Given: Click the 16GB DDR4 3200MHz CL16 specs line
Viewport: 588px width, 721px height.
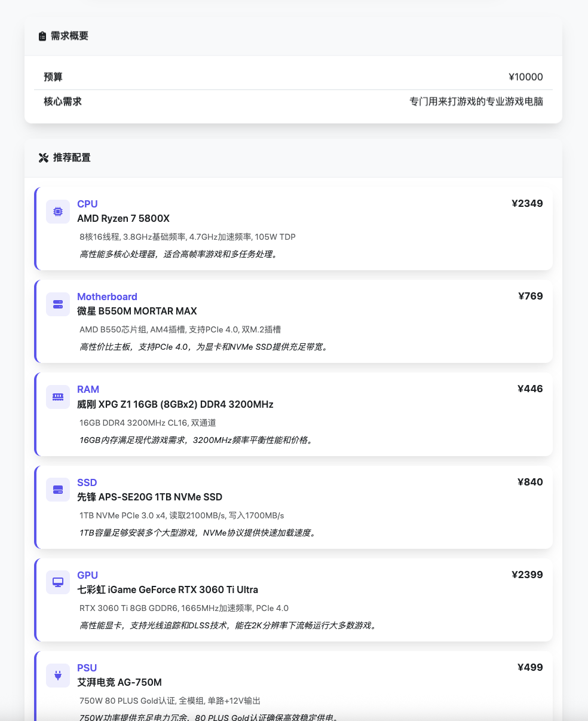Looking at the screenshot, I should click(148, 423).
